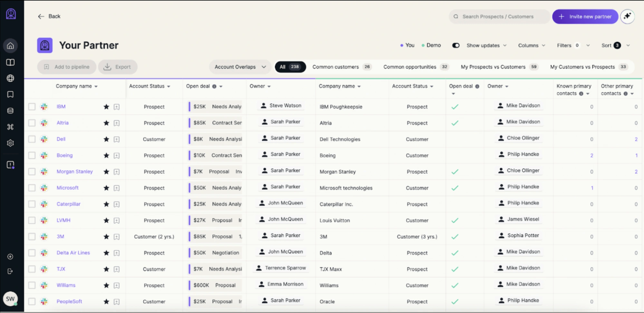Star the IBM row
Image resolution: width=644 pixels, height=313 pixels.
pyautogui.click(x=106, y=107)
